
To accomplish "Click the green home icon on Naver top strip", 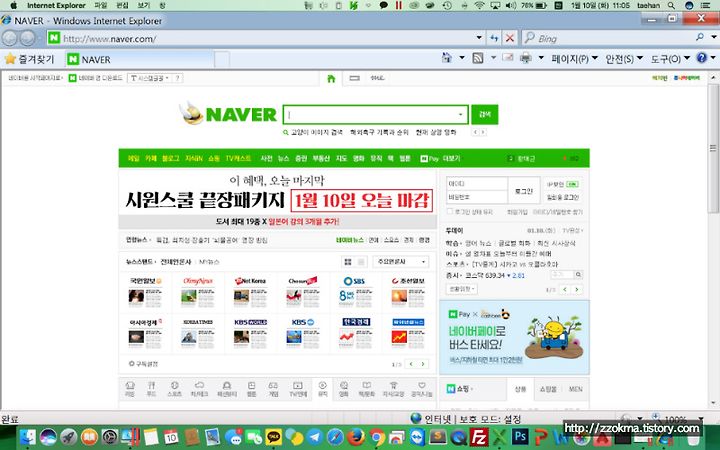I will click(331, 79).
